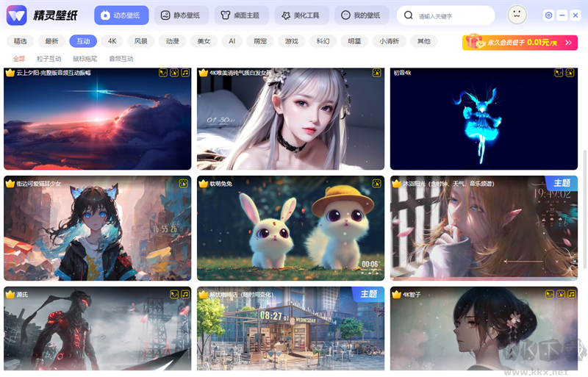Click mouse-trail icon on 初音4k card

tap(559, 73)
